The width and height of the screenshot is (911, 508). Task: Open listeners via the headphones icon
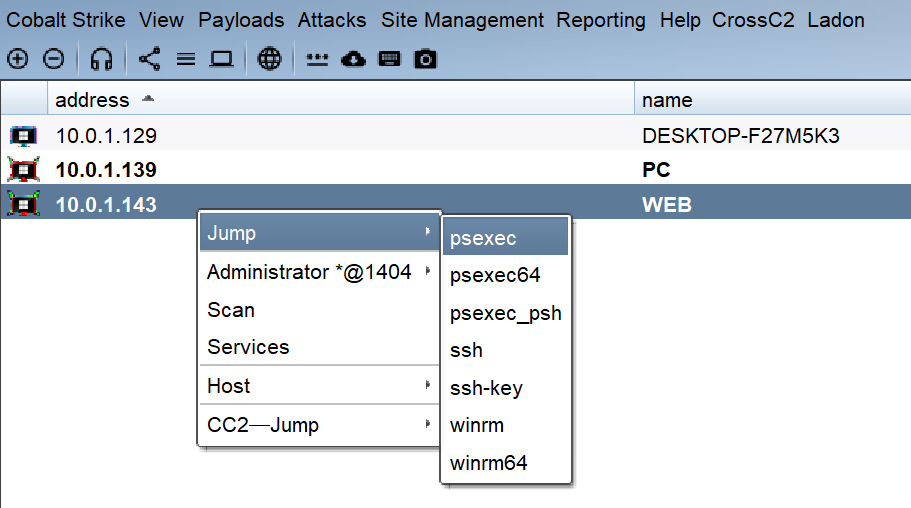(101, 60)
